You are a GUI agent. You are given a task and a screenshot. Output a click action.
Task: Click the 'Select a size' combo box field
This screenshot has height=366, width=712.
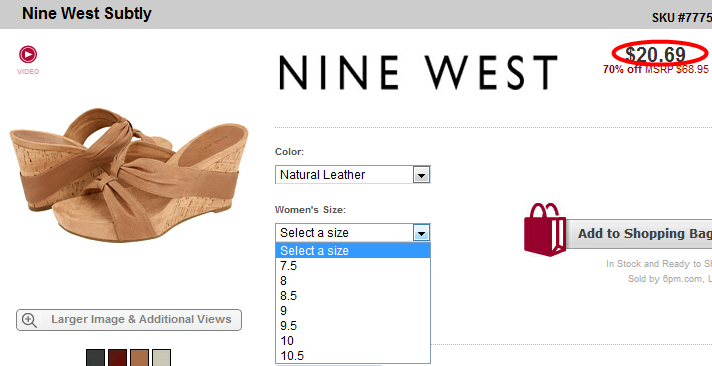(352, 233)
